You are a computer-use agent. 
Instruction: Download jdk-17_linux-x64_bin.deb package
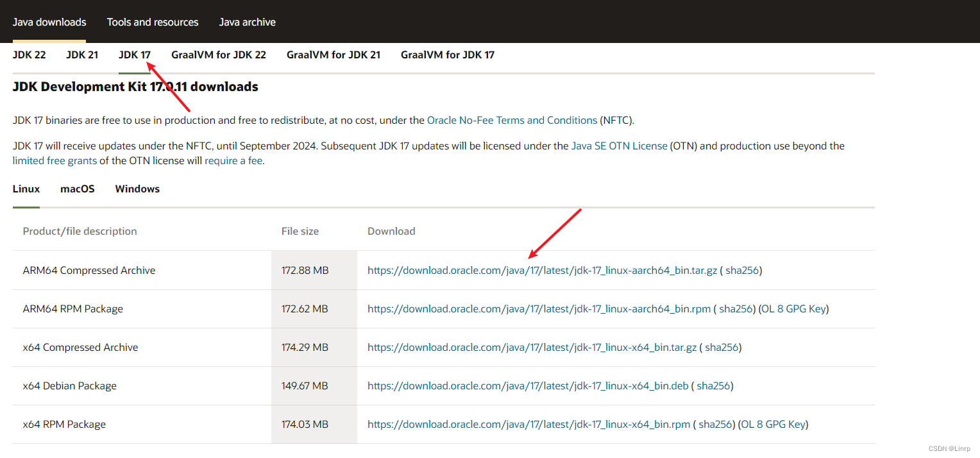pyautogui.click(x=528, y=386)
